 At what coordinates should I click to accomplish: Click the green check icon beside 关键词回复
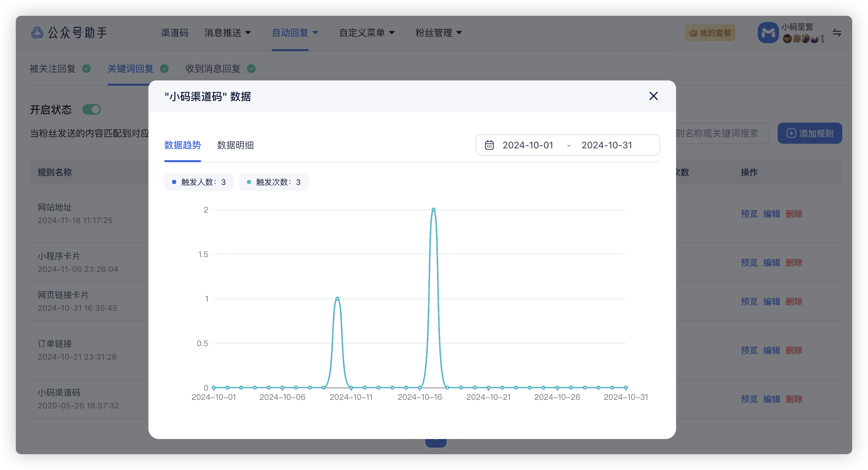164,69
